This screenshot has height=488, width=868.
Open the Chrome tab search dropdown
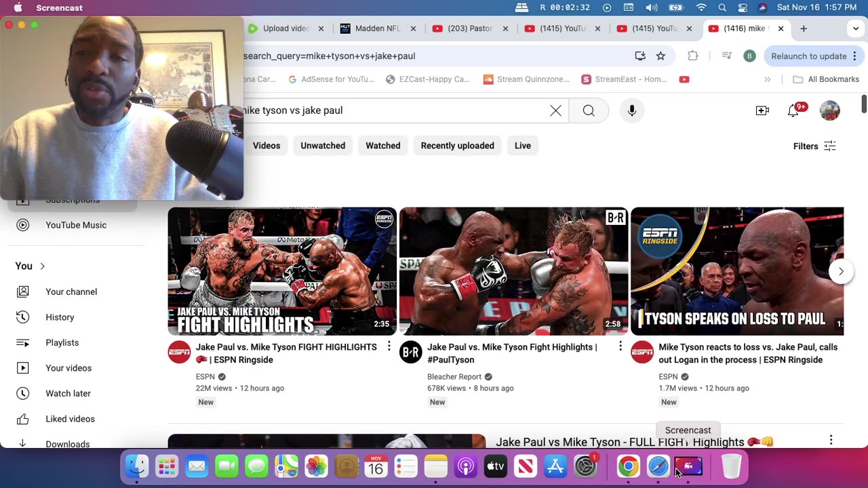[856, 28]
